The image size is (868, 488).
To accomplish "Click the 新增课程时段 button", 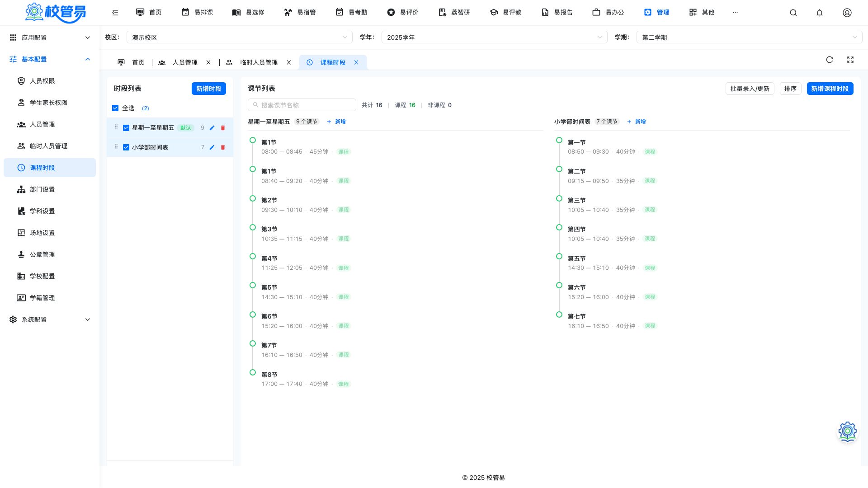I will click(830, 89).
